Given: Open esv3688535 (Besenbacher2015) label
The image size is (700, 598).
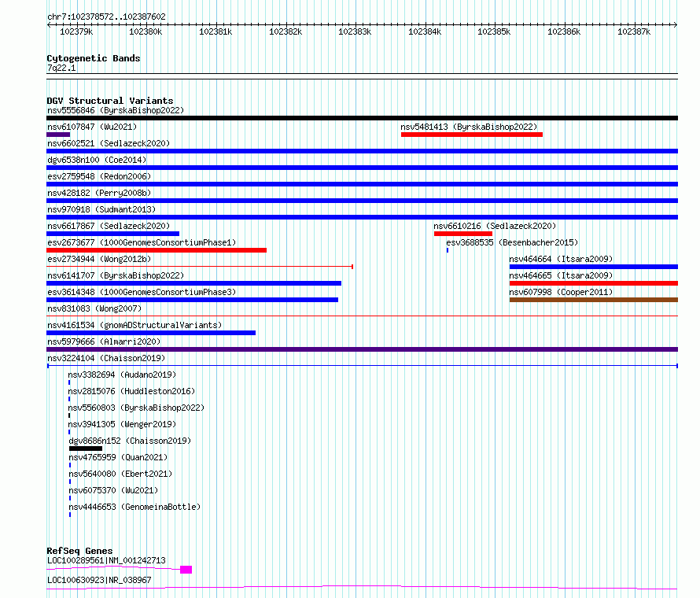Looking at the screenshot, I should 512,242.
